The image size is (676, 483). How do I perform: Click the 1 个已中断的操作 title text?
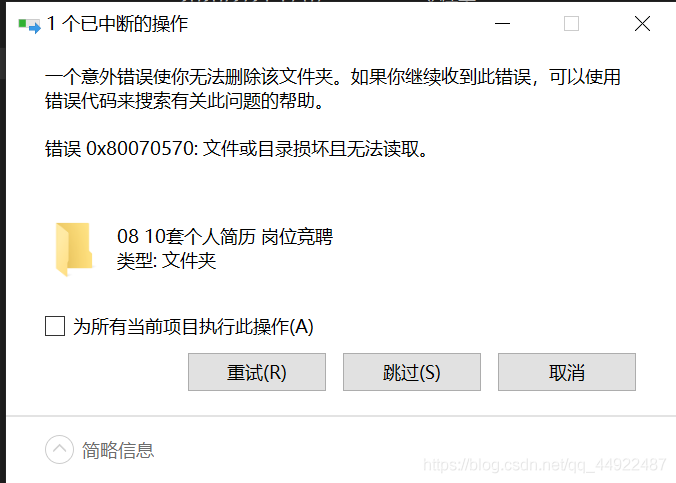pyautogui.click(x=117, y=24)
